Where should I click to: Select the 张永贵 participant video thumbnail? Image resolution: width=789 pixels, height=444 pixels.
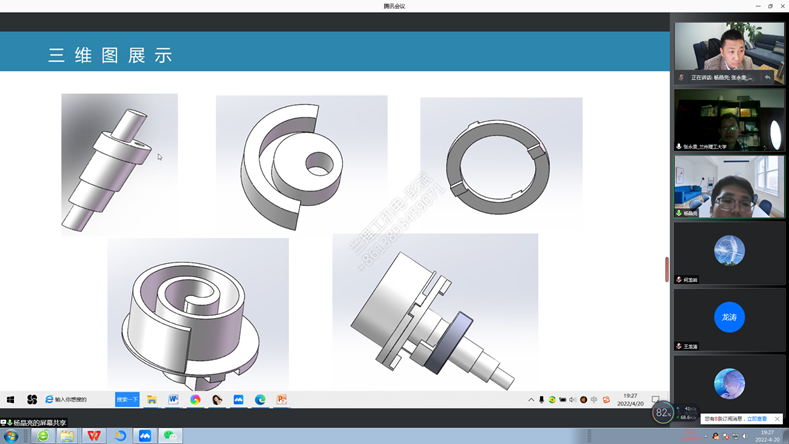[x=729, y=120]
